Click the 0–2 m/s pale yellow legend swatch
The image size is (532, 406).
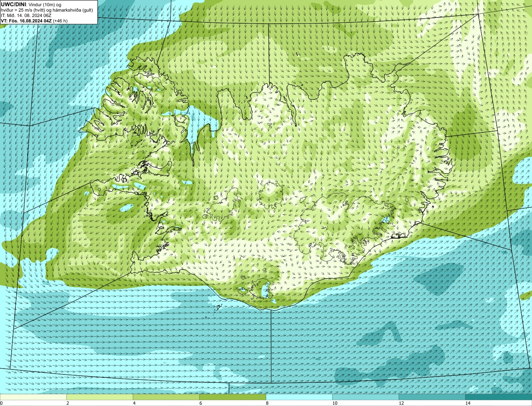33,397
